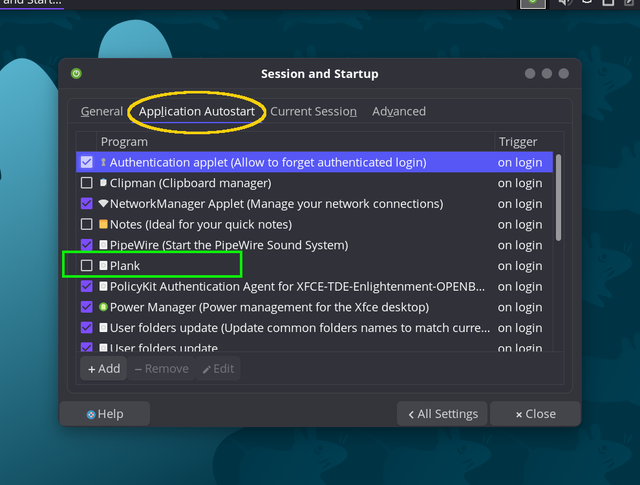Click the Edit button
Viewport: 640px width, 485px height.
tap(218, 369)
